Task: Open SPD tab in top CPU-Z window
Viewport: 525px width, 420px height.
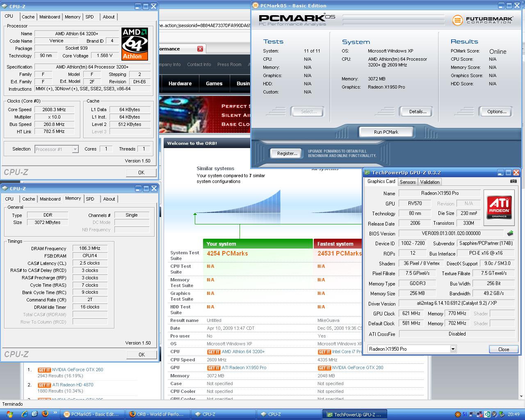Action: 89,17
